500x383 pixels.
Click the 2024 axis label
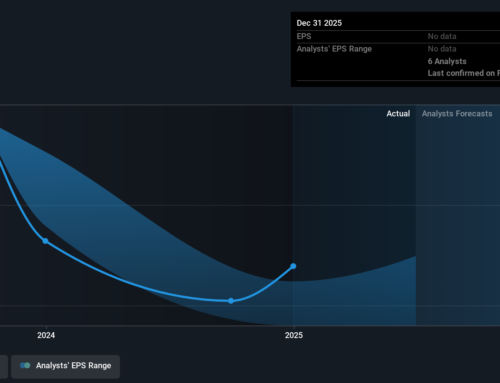[x=46, y=335]
